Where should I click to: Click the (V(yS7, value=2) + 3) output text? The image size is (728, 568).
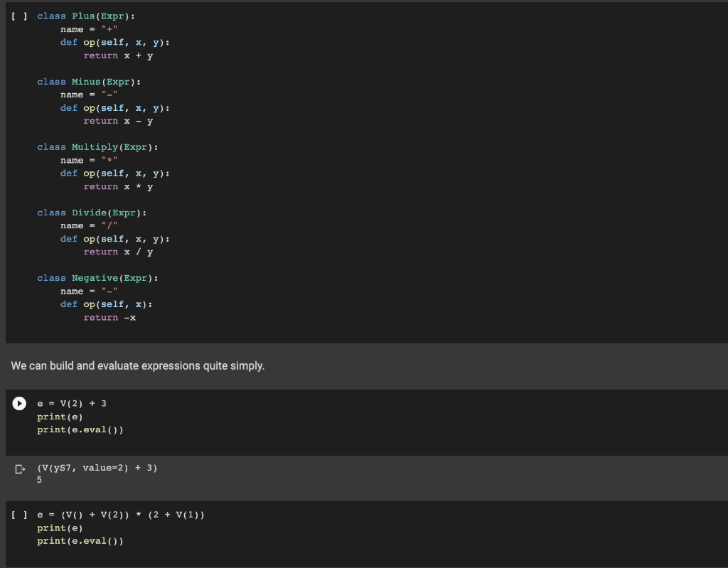(x=97, y=468)
